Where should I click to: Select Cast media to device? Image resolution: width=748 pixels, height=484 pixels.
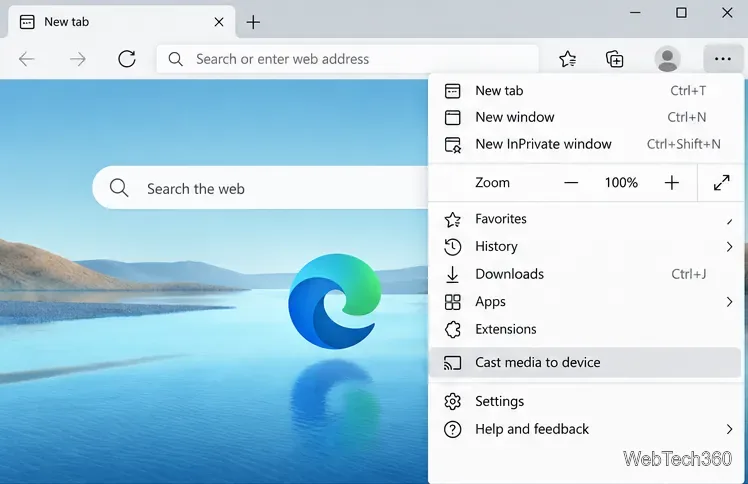[586, 362]
